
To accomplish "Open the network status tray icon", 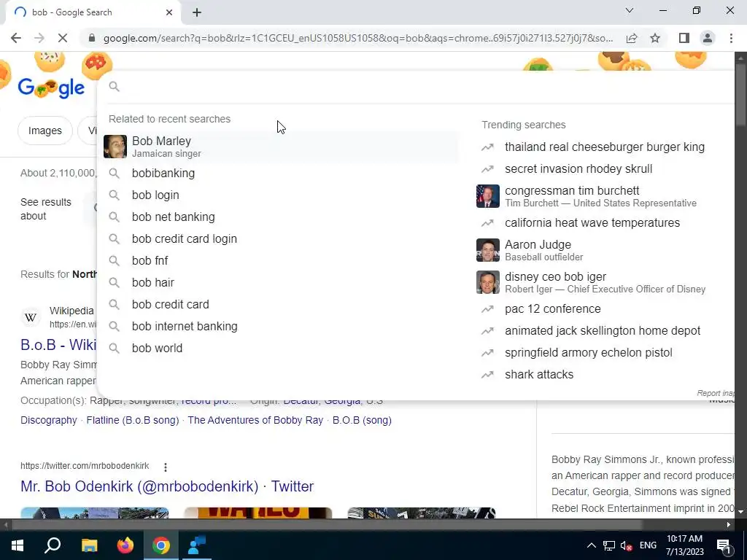I will (x=609, y=545).
